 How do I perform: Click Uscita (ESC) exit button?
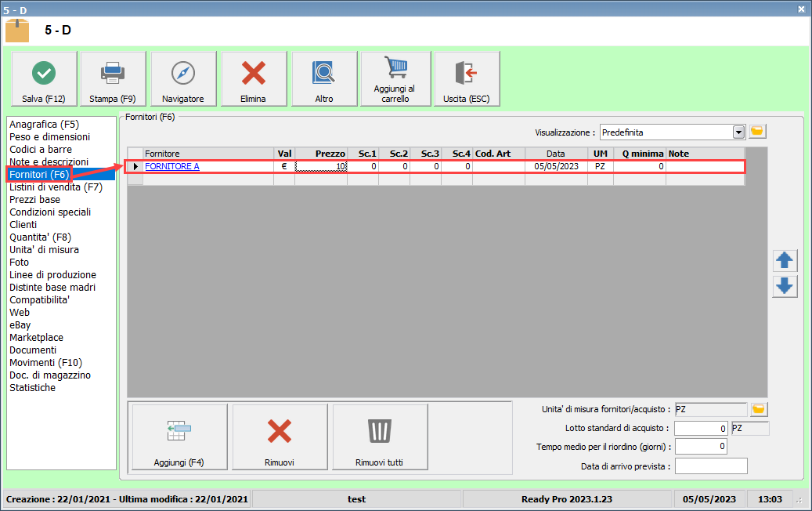(x=467, y=79)
